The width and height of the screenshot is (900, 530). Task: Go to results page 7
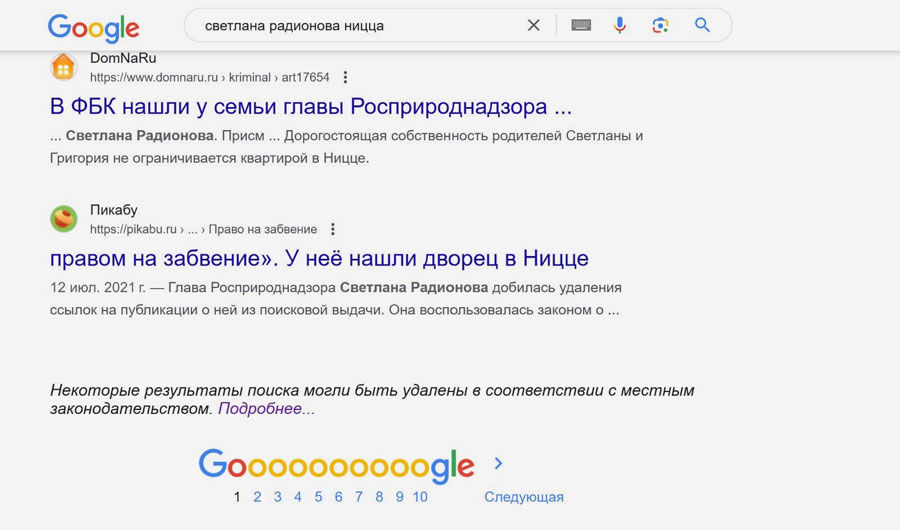359,497
